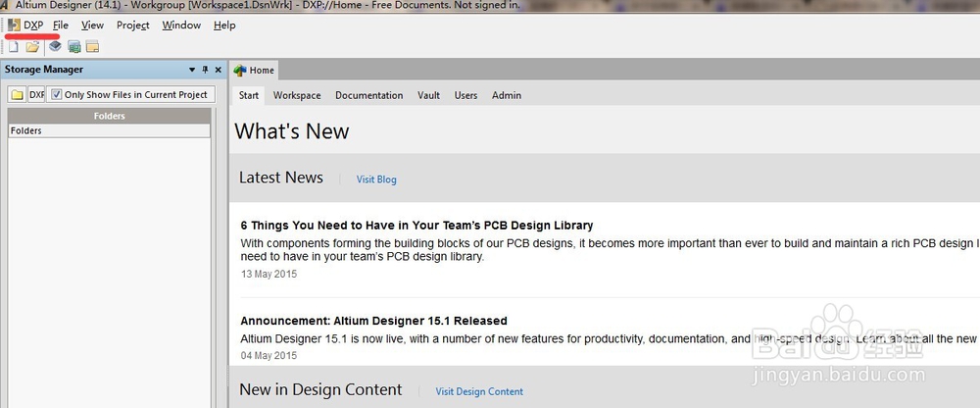
Task: Pin the Storage Manager panel
Action: click(205, 70)
